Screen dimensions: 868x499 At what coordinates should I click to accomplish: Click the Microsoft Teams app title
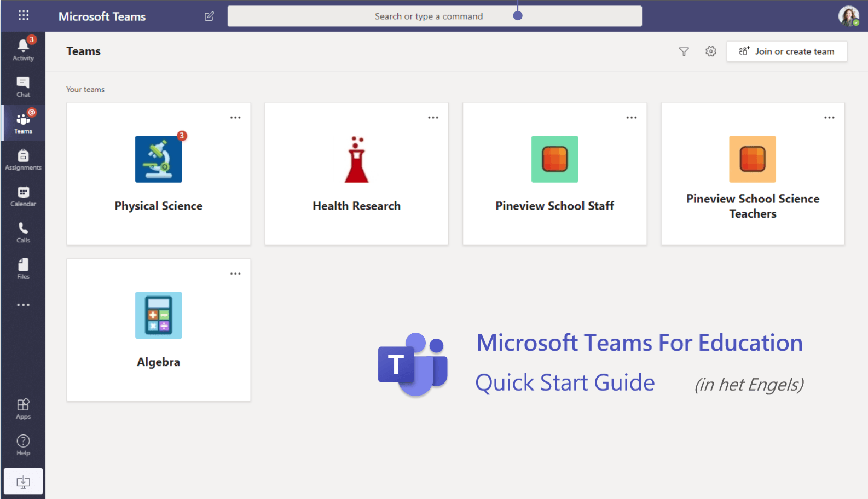point(102,16)
